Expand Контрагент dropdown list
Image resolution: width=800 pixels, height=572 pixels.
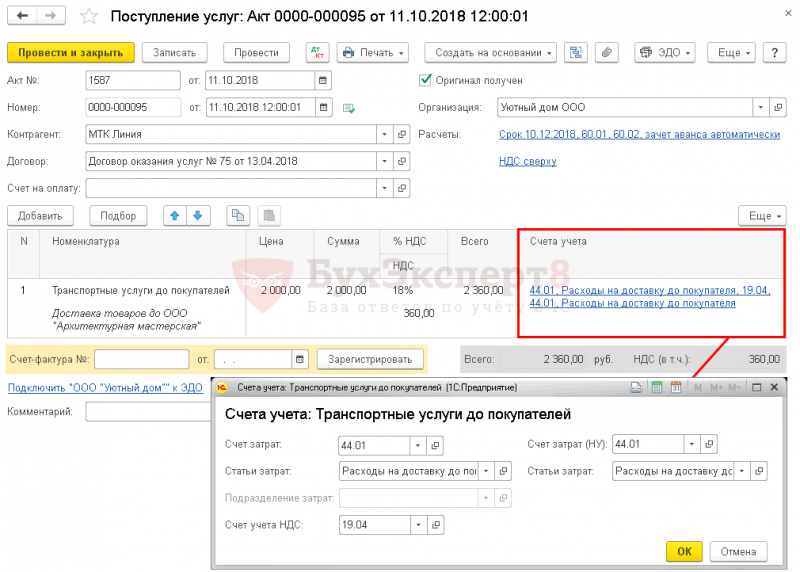(385, 134)
